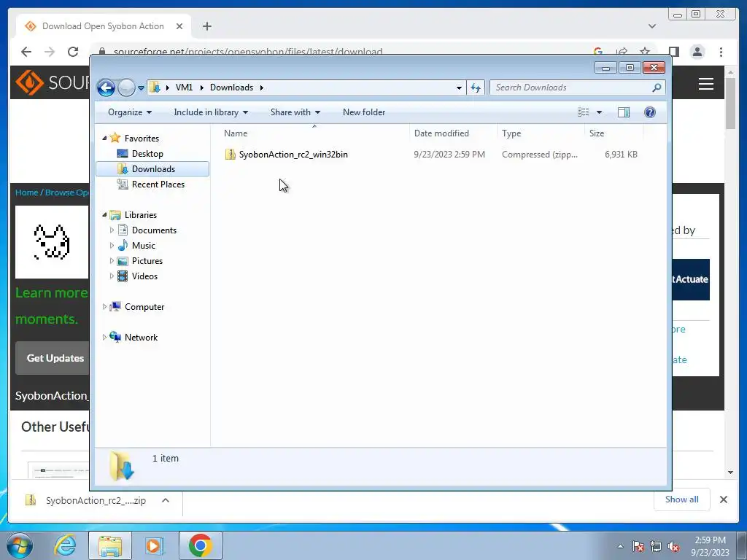This screenshot has width=747, height=560.
Task: Click the address bar folder icon
Action: (x=155, y=87)
